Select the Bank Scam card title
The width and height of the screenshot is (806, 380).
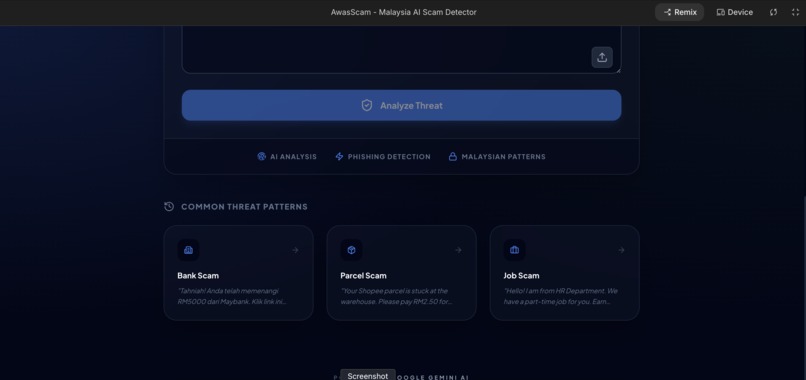[x=198, y=276]
